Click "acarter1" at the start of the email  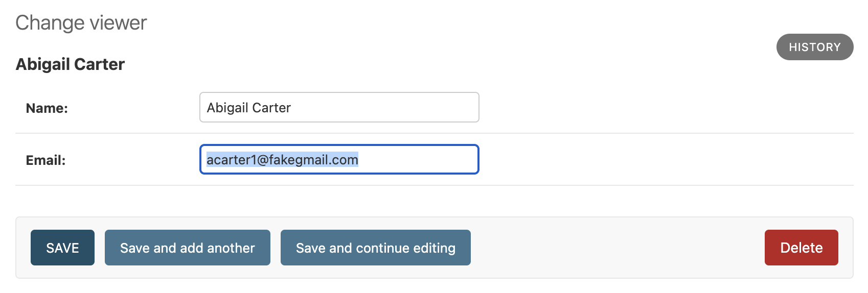(x=231, y=160)
